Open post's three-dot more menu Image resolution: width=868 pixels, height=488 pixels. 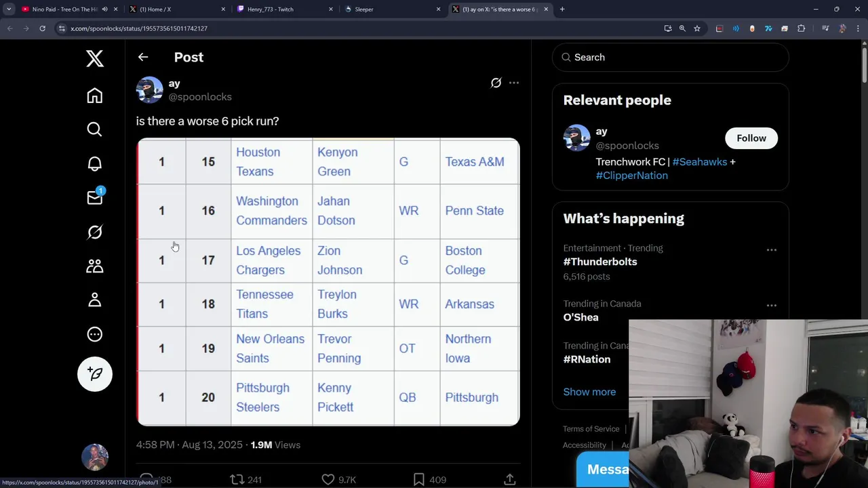click(514, 83)
